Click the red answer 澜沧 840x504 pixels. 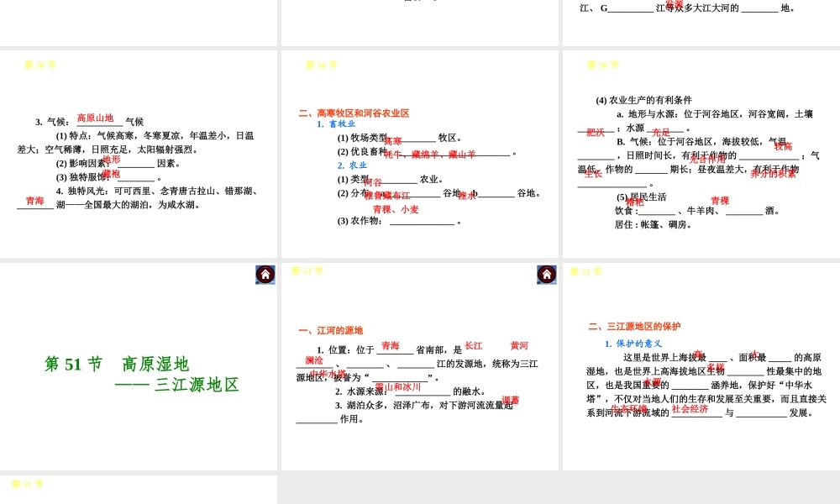pos(314,360)
